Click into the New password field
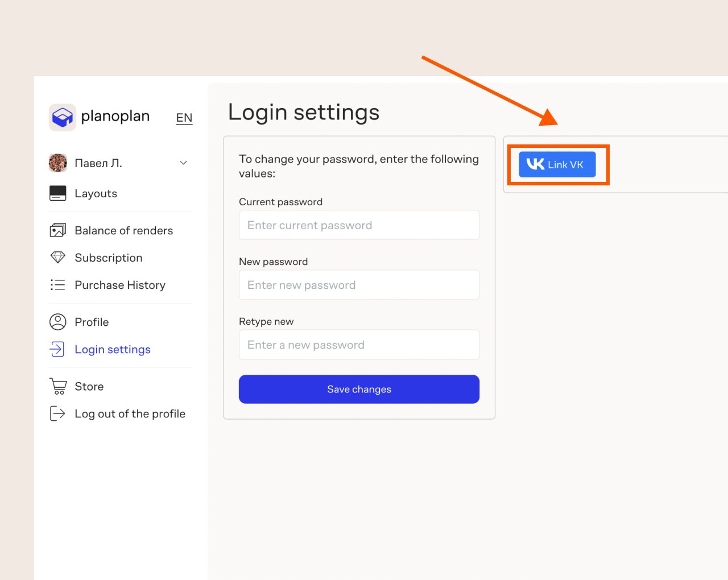Viewport: 728px width, 580px height. (359, 285)
